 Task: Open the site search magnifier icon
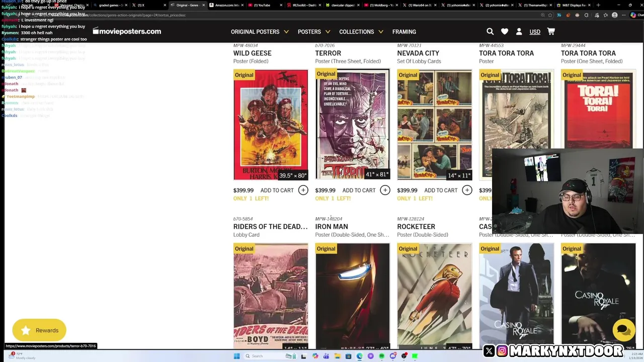pyautogui.click(x=490, y=32)
